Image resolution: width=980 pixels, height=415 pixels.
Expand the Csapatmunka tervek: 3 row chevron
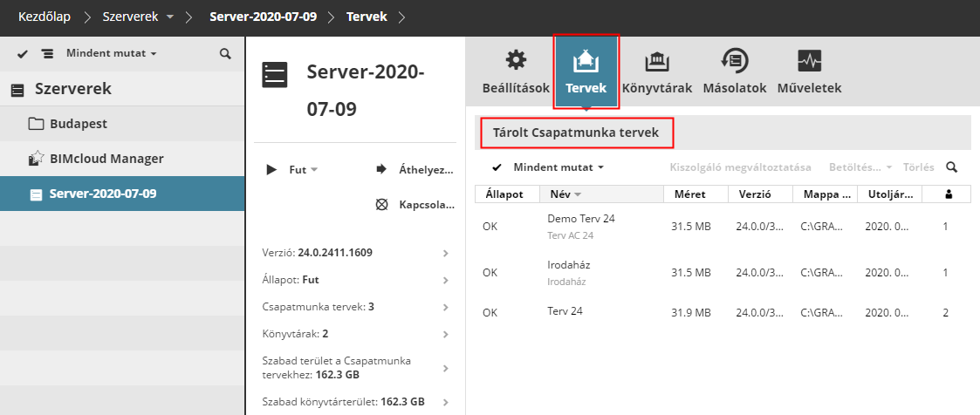(446, 308)
